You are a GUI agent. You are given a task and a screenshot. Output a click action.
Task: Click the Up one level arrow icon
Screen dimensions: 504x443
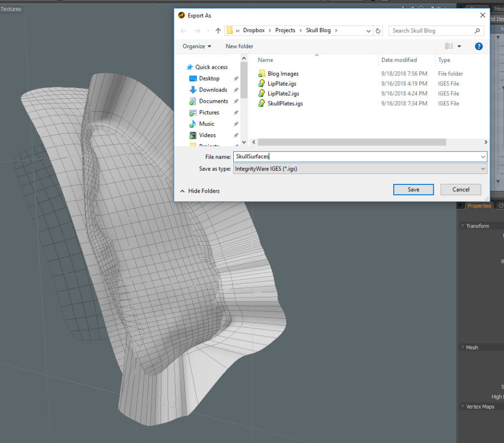(218, 30)
